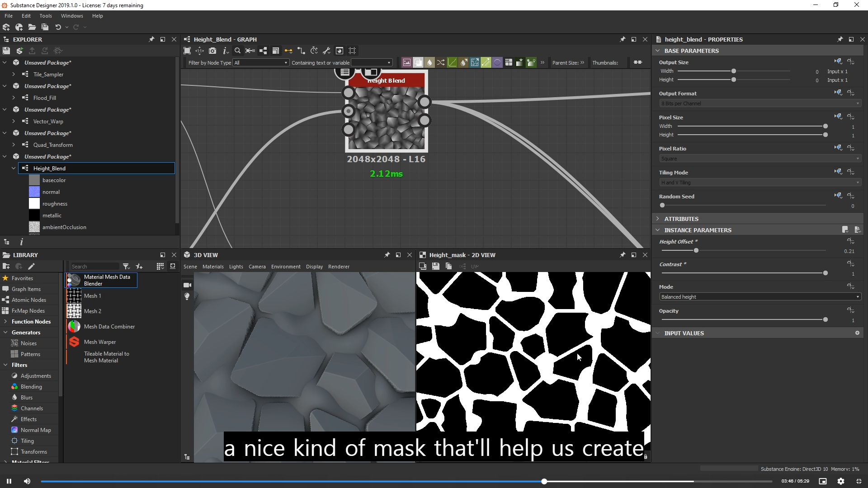This screenshot has height=488, width=868.
Task: Select the Noises category in Library
Action: point(28,343)
